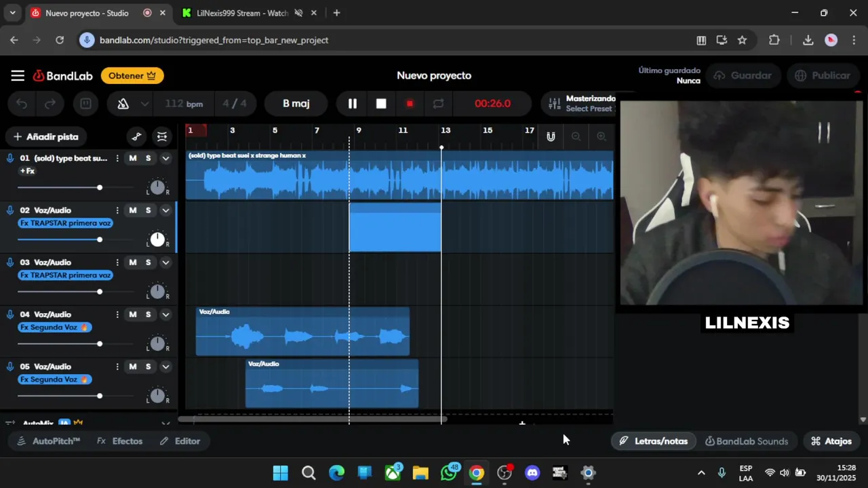The image size is (868, 488).
Task: Open track 01 options menu
Action: 117,159
